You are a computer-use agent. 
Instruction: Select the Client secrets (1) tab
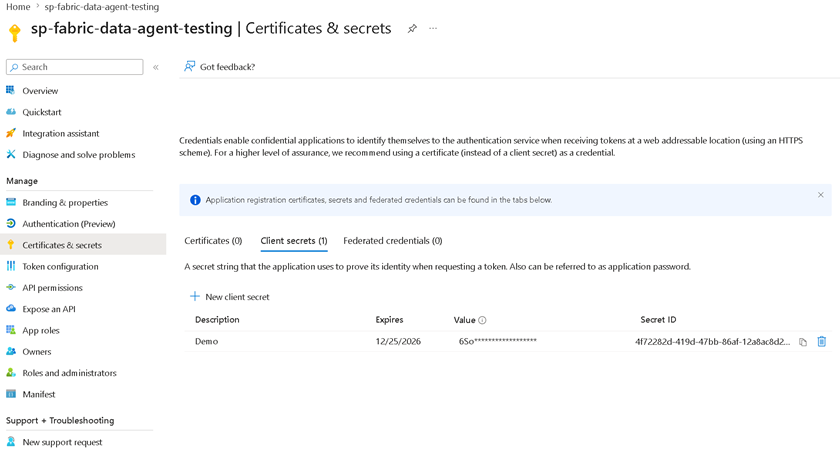(294, 240)
